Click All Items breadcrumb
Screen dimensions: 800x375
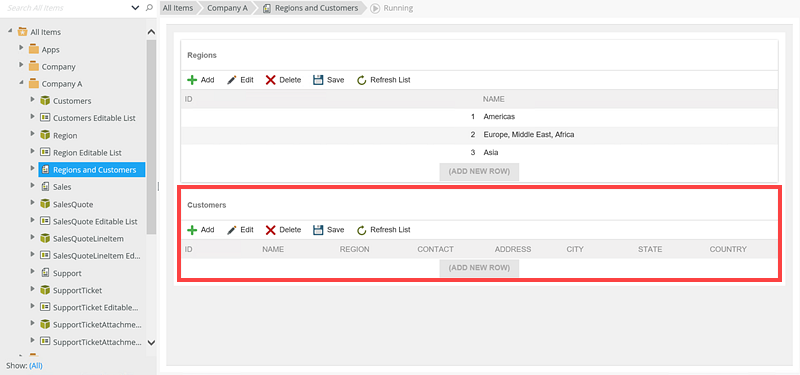(178, 8)
